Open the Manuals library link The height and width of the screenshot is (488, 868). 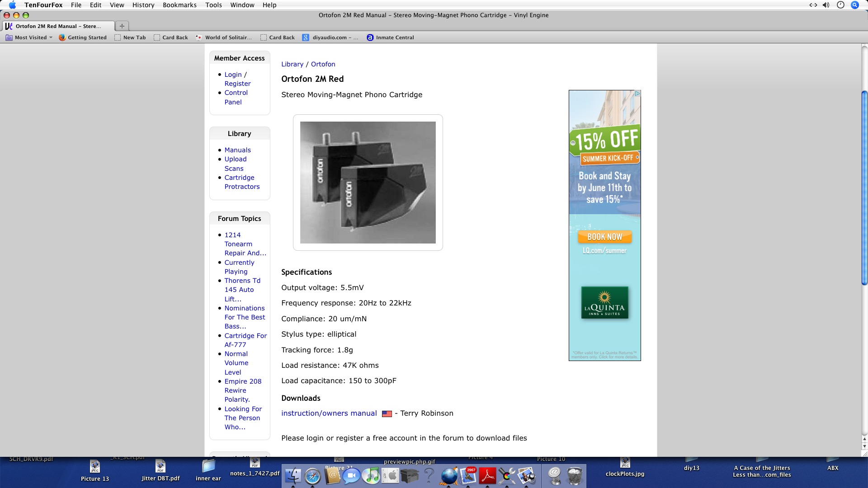pyautogui.click(x=237, y=150)
